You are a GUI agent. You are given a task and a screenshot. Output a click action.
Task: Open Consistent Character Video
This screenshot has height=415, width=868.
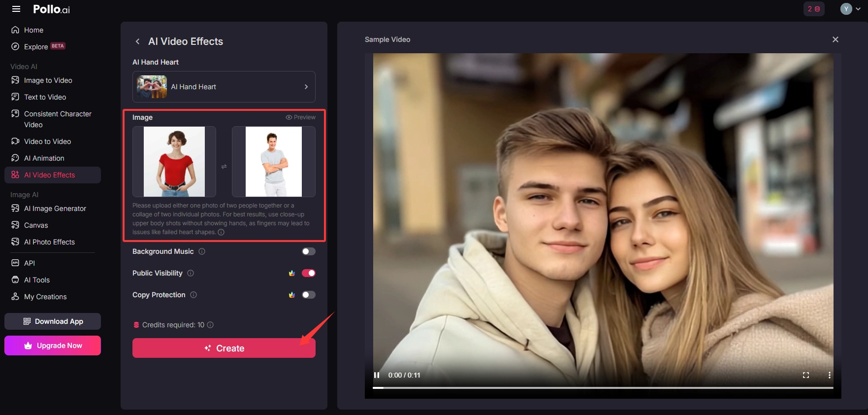coord(53,119)
